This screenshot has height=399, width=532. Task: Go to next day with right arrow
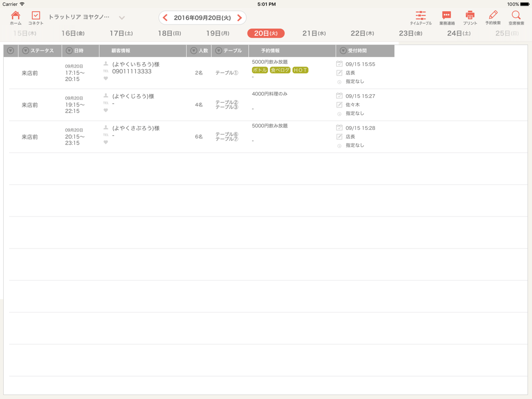(239, 18)
